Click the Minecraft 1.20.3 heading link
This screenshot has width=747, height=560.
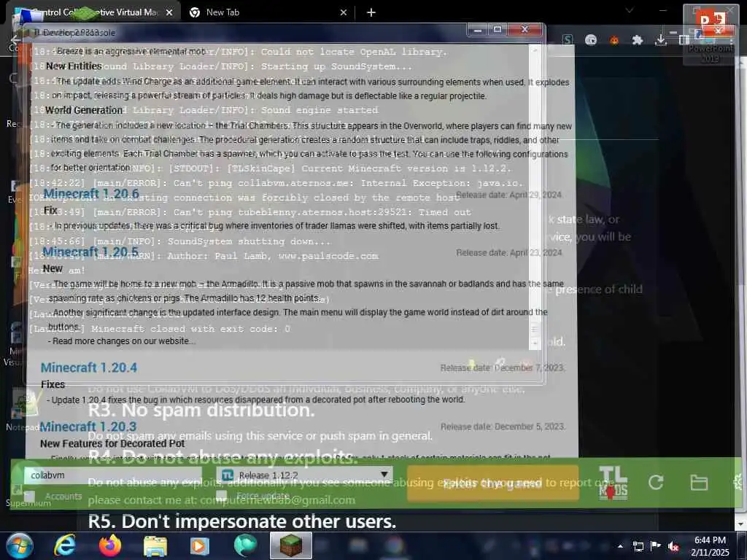click(88, 427)
